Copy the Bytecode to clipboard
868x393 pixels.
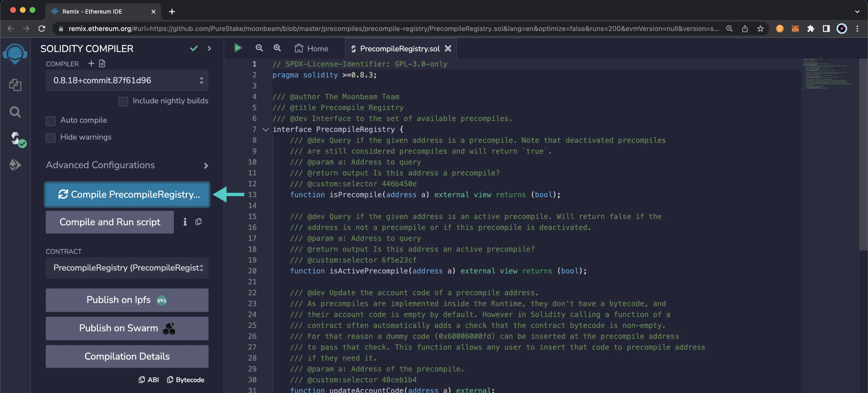(186, 380)
